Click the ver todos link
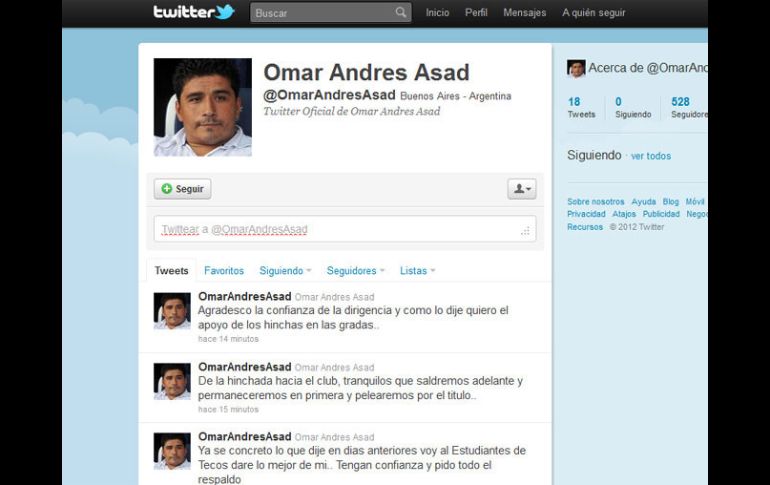Image resolution: width=770 pixels, height=485 pixels. tap(651, 156)
